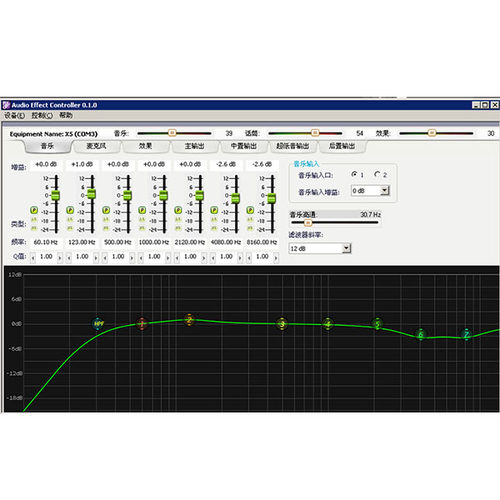Select music input port radio button 2
This screenshot has height=500, width=500.
click(x=377, y=174)
